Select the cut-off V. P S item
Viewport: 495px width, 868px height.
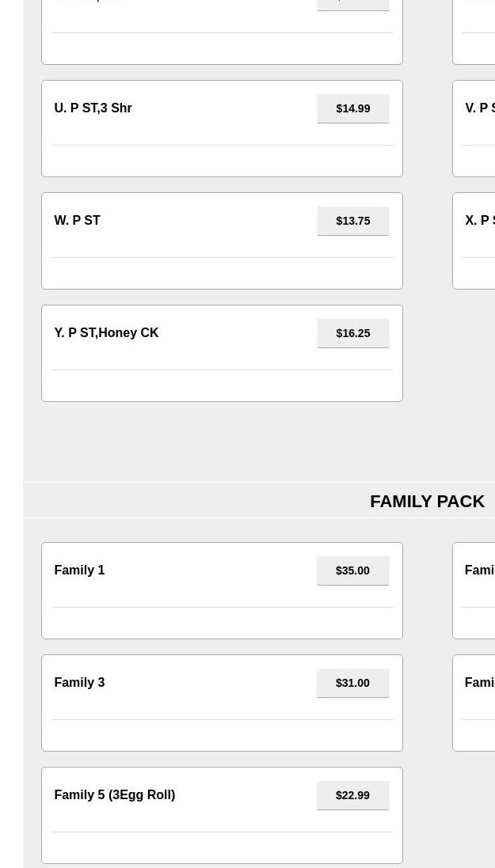click(480, 108)
